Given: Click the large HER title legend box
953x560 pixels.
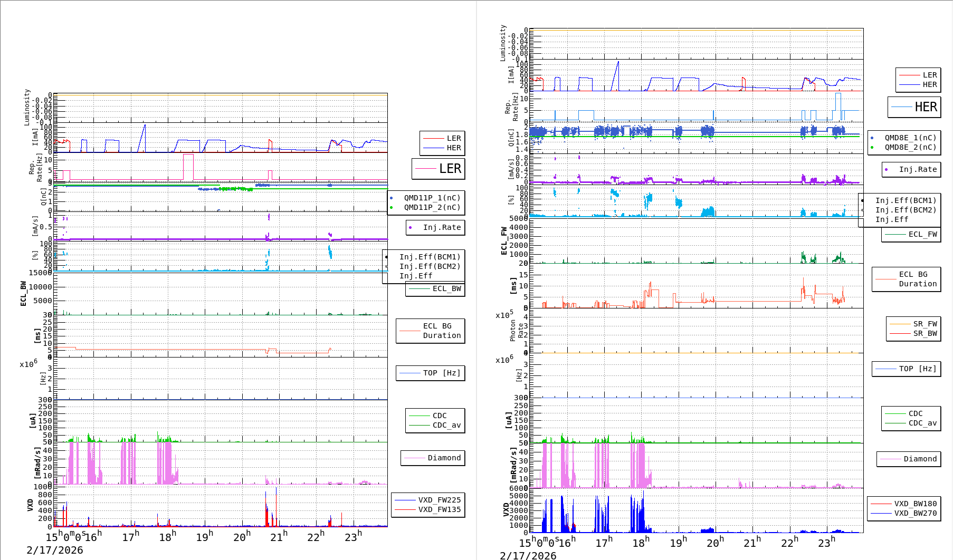Looking at the screenshot, I should click(914, 107).
